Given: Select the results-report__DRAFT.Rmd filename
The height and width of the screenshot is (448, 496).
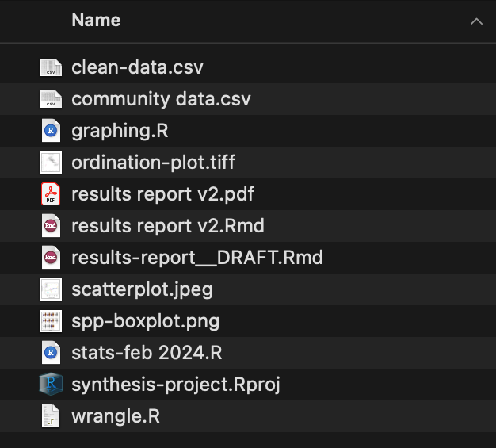Looking at the screenshot, I should 197,258.
